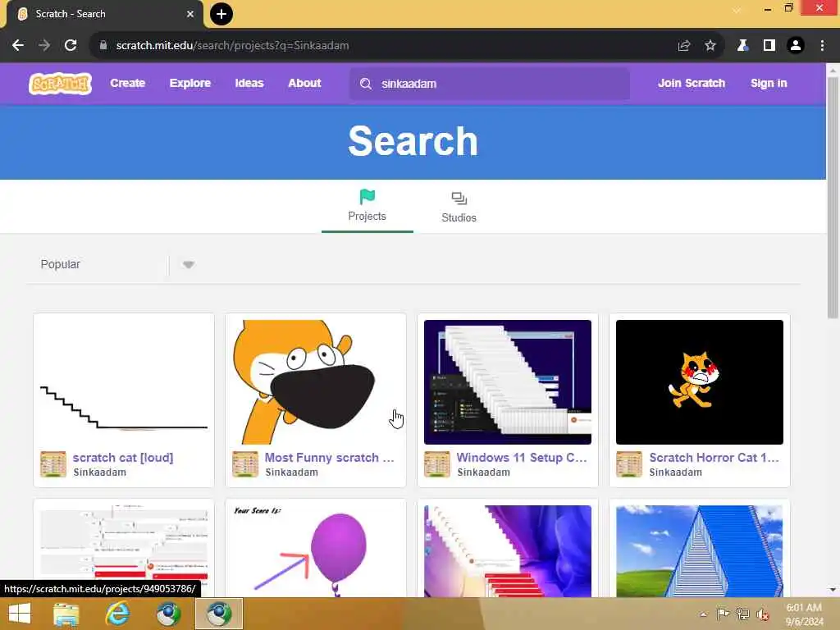Click the Sign in link
This screenshot has width=840, height=630.
769,83
